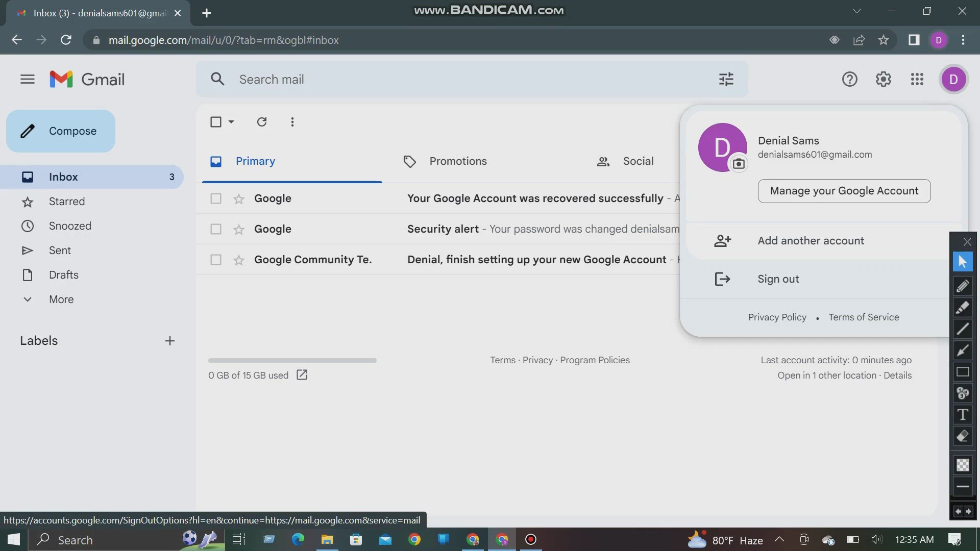The image size is (980, 551).
Task: Select Bandicam arrow tool
Action: click(963, 350)
